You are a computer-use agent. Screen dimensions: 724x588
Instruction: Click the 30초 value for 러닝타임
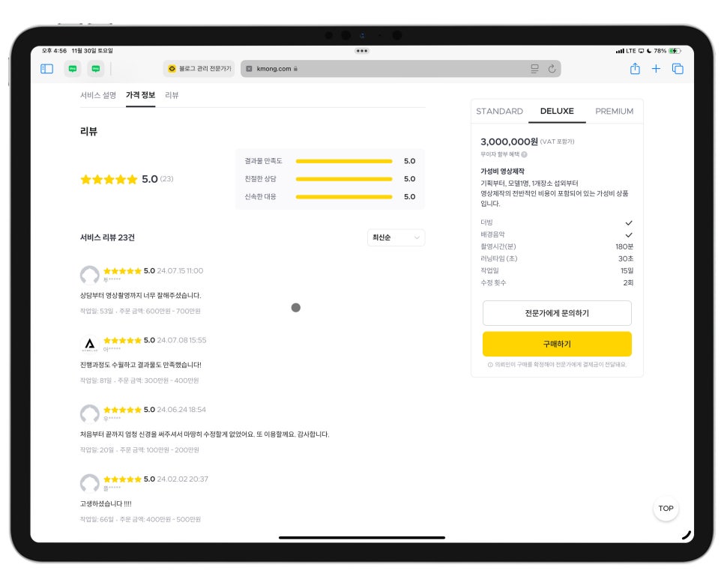coord(626,259)
